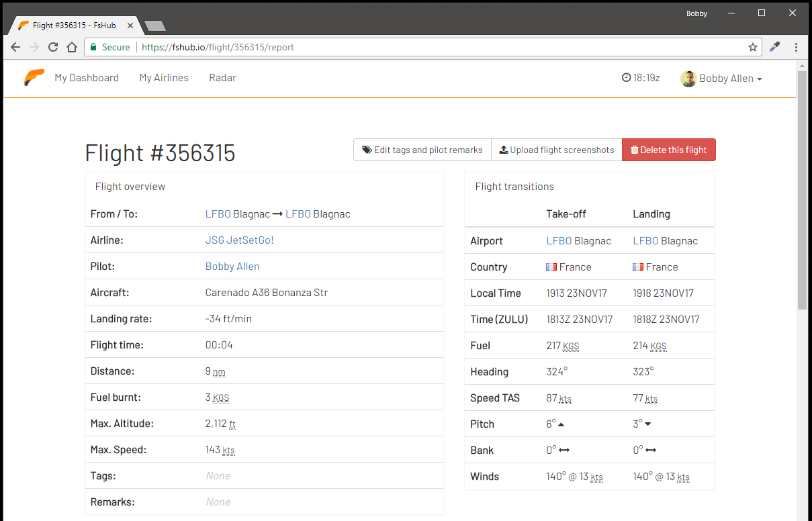This screenshot has height=521, width=812.
Task: Open the JSG JetSetGo! airline link
Action: pos(239,240)
